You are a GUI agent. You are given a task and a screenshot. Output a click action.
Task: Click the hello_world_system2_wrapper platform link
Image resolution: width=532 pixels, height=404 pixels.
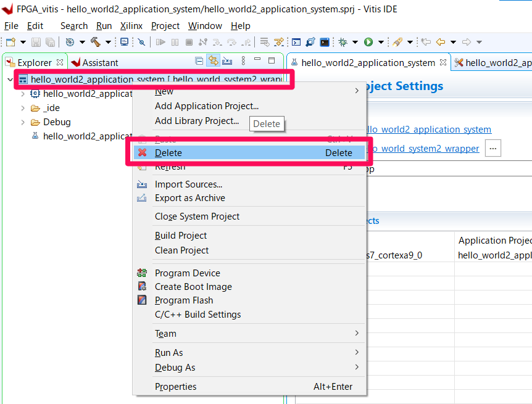[423, 149]
